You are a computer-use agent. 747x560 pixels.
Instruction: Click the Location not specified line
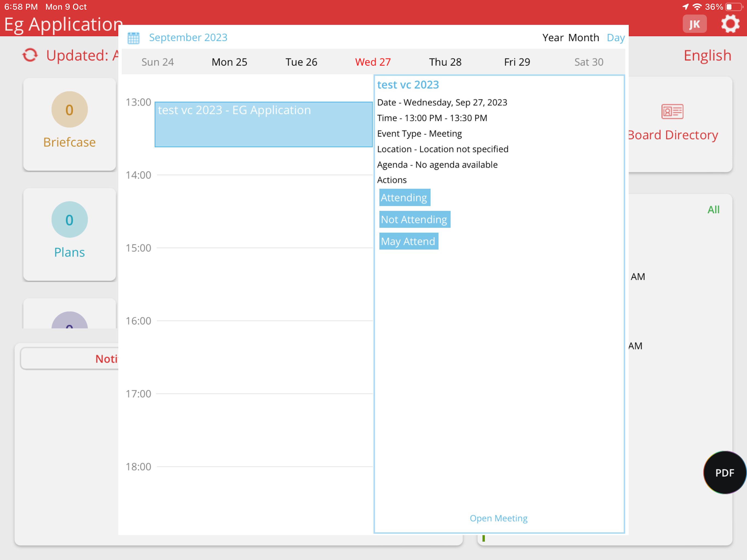point(443,149)
